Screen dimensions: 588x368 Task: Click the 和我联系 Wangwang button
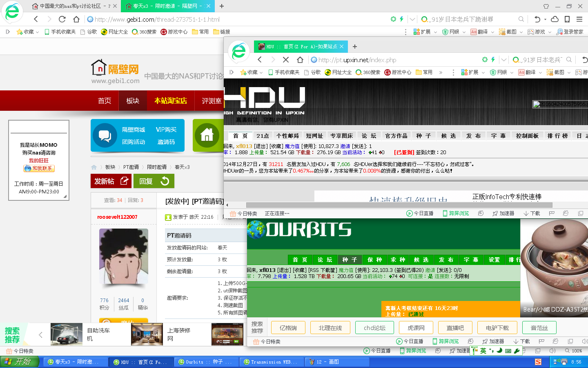39,168
